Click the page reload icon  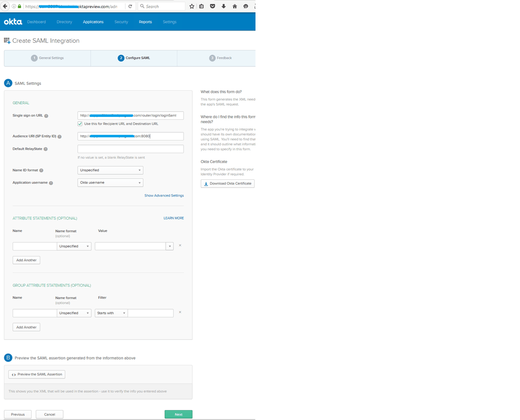[x=130, y=6]
